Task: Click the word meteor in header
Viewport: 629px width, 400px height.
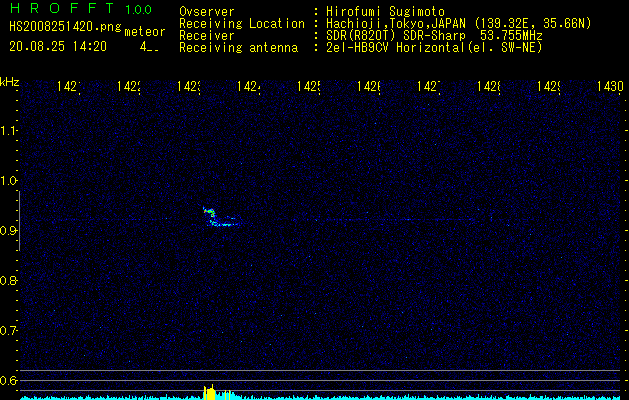Action: [x=145, y=32]
